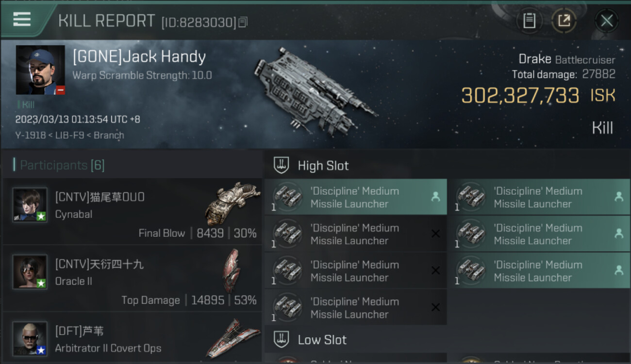Open the Cynabal pilot portrait
631x364 pixels.
point(30,205)
